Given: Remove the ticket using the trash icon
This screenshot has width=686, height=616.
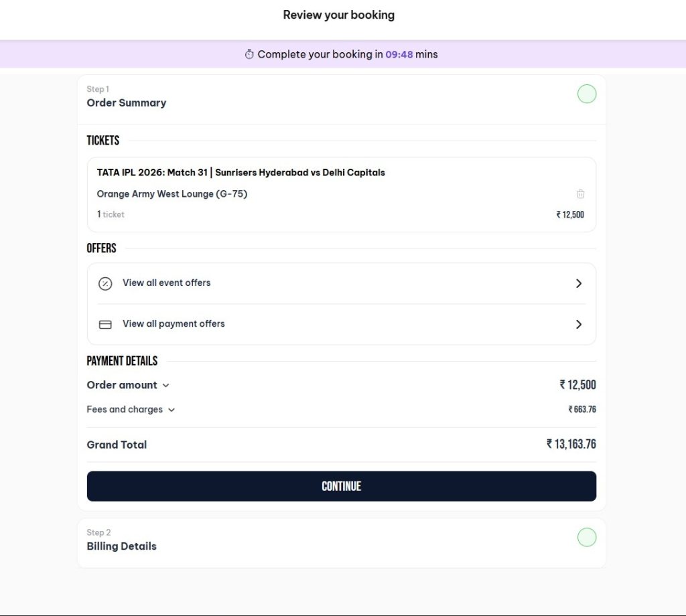Looking at the screenshot, I should (x=581, y=194).
